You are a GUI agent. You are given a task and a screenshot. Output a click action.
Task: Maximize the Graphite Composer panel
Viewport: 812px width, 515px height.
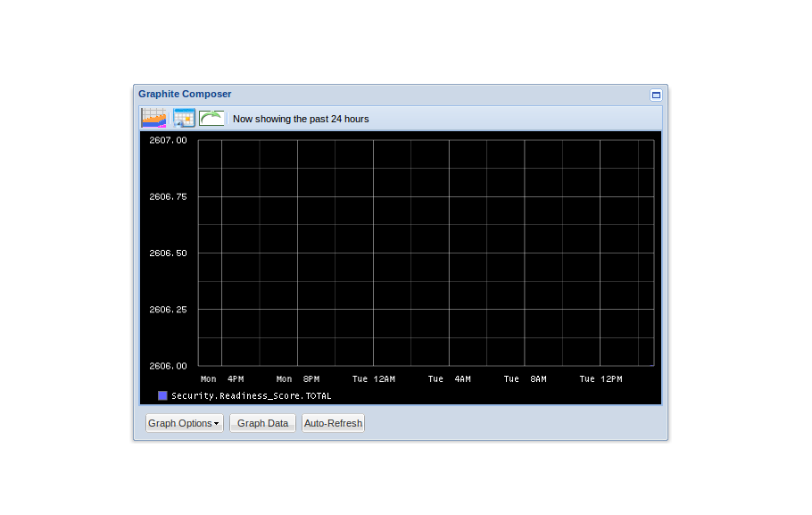coord(656,95)
